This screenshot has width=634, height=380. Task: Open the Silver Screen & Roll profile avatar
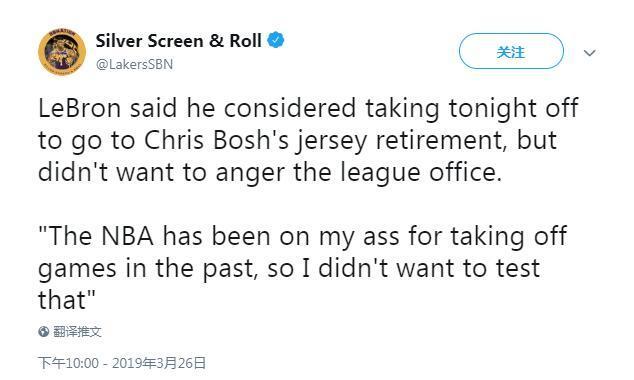[x=62, y=52]
